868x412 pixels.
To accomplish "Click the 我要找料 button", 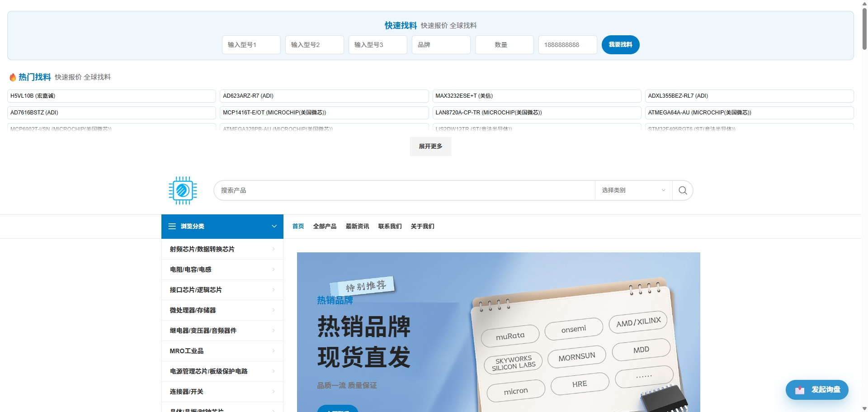I will point(620,45).
